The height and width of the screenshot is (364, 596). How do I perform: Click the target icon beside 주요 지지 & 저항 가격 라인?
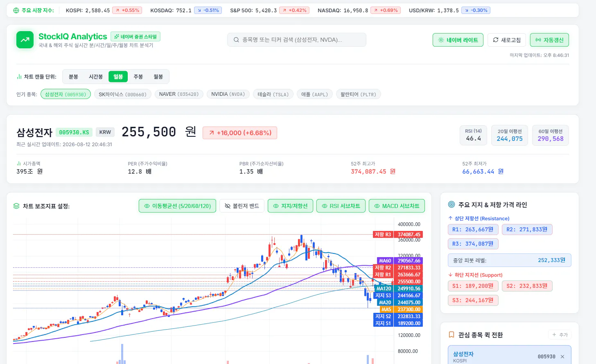(x=452, y=204)
